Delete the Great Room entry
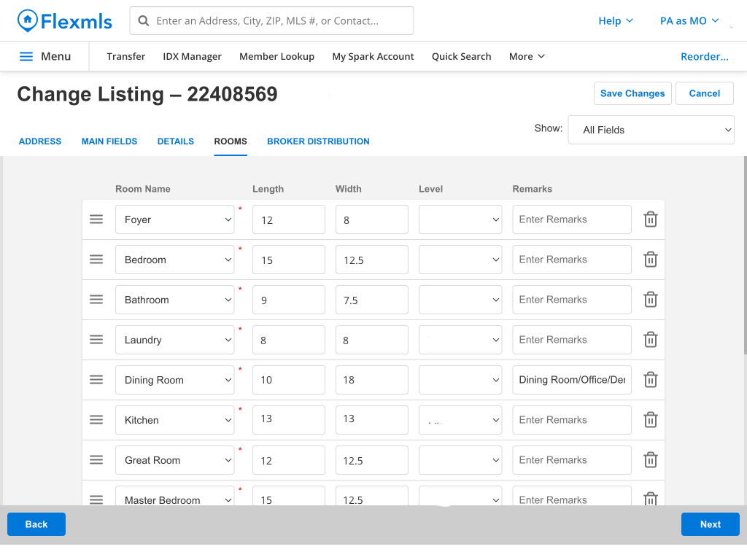The image size is (747, 560). [651, 460]
